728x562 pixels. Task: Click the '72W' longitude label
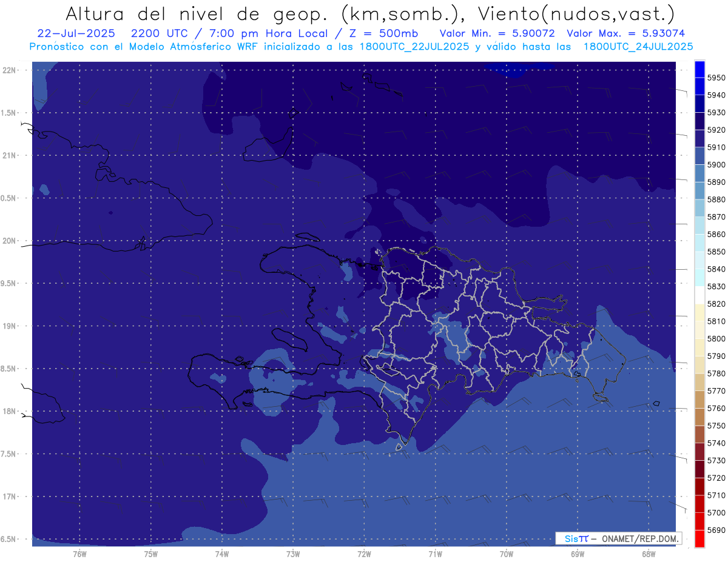pyautogui.click(x=364, y=554)
